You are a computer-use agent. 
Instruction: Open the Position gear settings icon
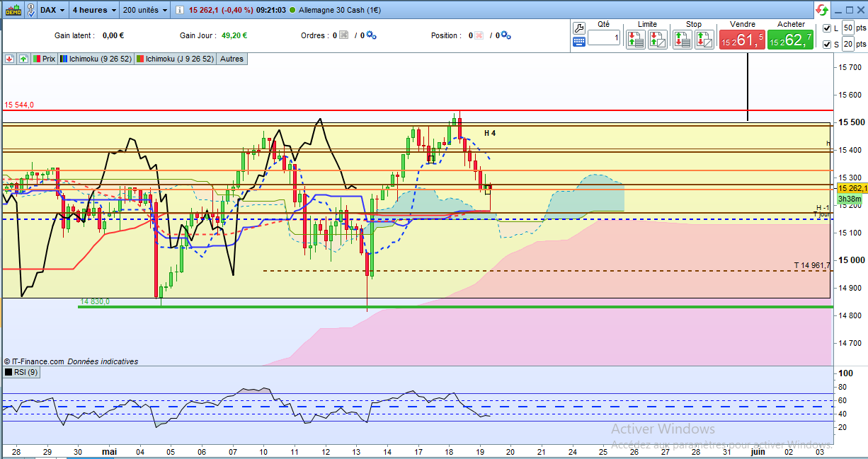point(507,35)
